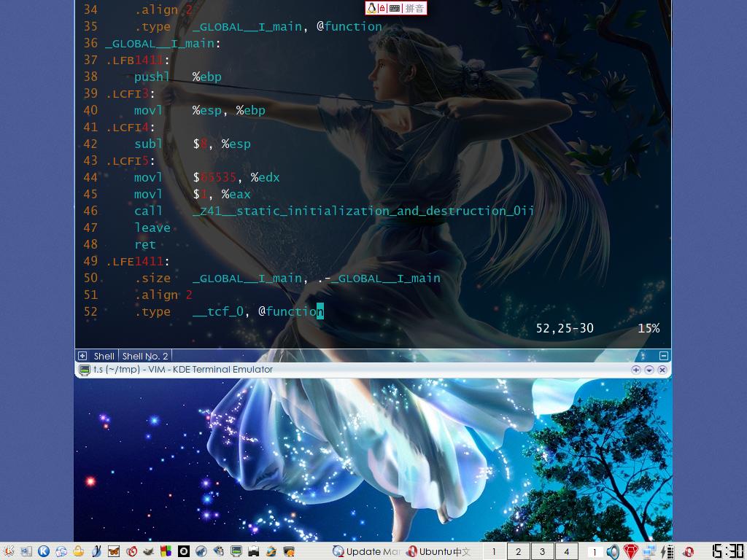Open the input method virtual keyboard icon
Screen dimensions: 747x560
(394, 8)
